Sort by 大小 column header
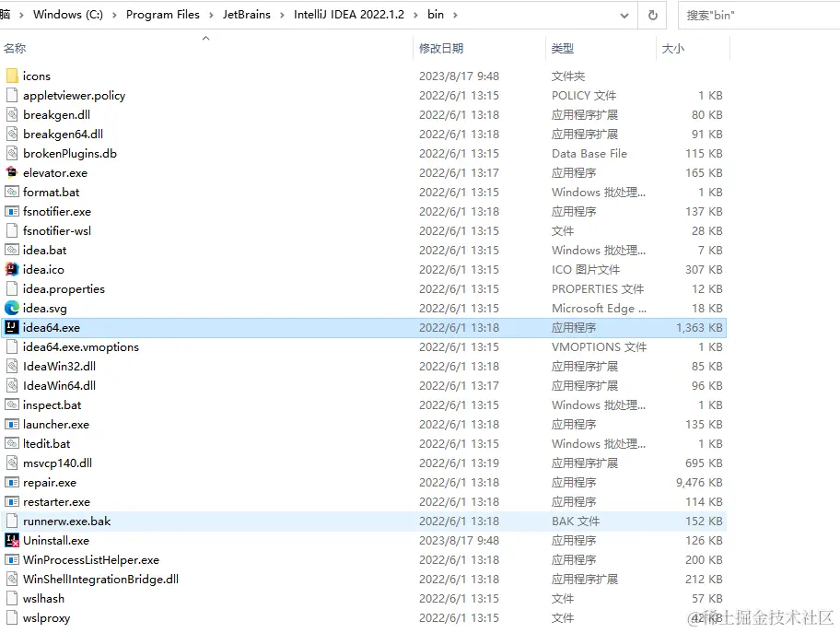The height and width of the screenshot is (633, 840). click(673, 48)
